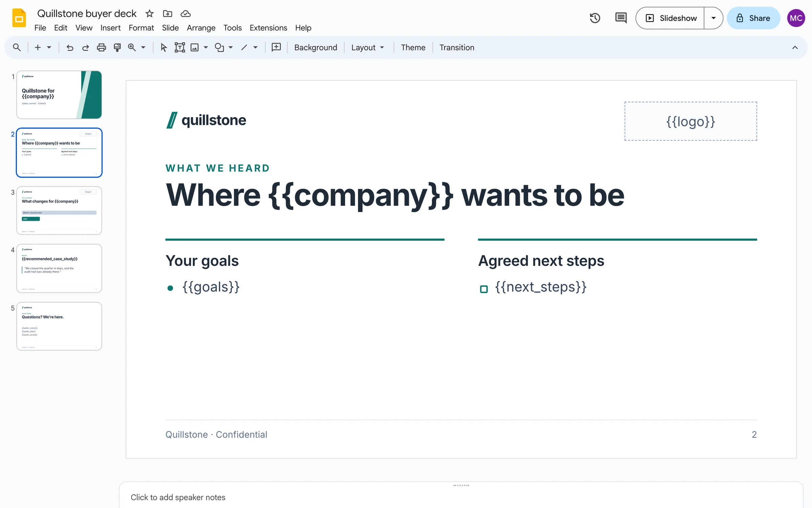Open image insert options arrow
This screenshot has width=812, height=508.
[206, 47]
